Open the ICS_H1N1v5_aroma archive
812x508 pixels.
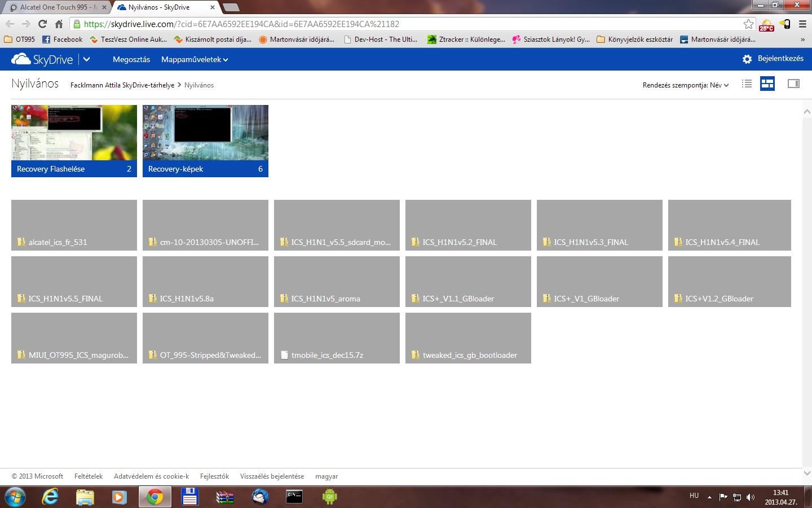coord(337,282)
